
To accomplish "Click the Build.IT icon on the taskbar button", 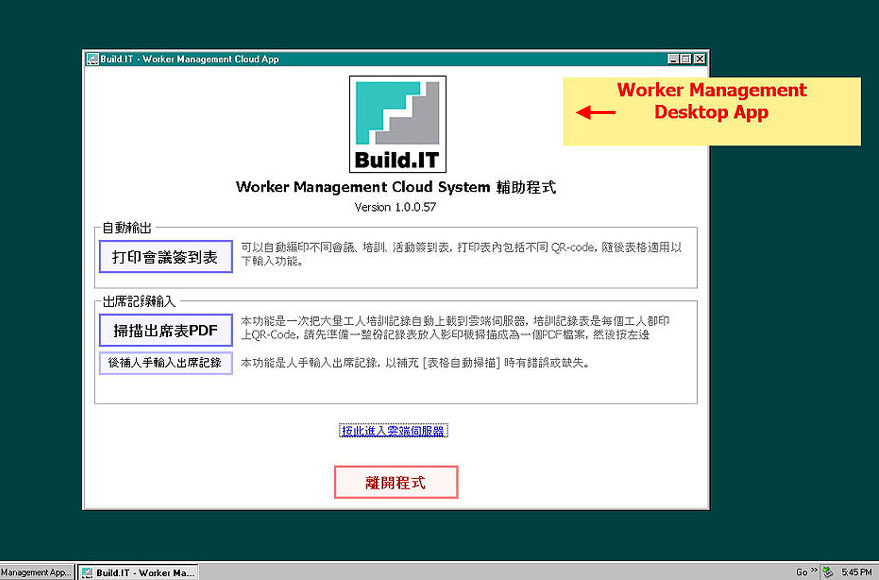I will pos(87,573).
